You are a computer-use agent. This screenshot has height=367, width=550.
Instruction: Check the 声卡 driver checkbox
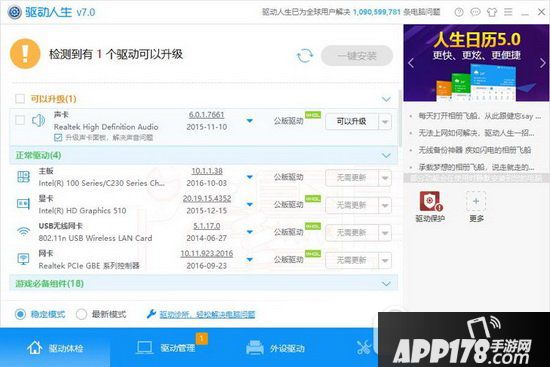click(20, 120)
